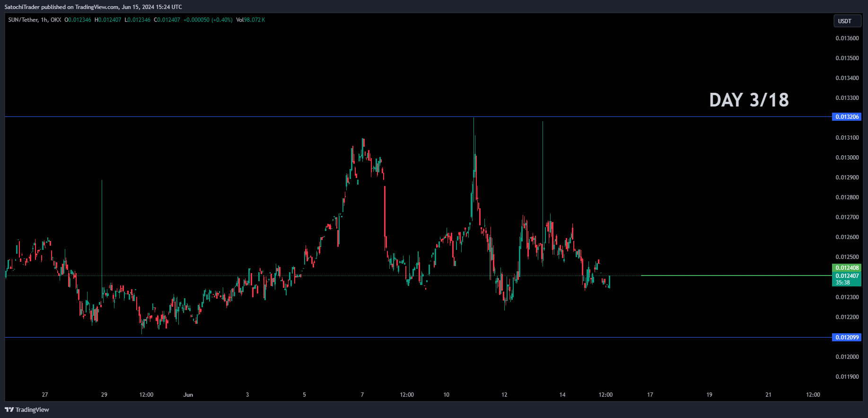Click the 0.012600 price axis label
The height and width of the screenshot is (418, 868).
click(847, 237)
